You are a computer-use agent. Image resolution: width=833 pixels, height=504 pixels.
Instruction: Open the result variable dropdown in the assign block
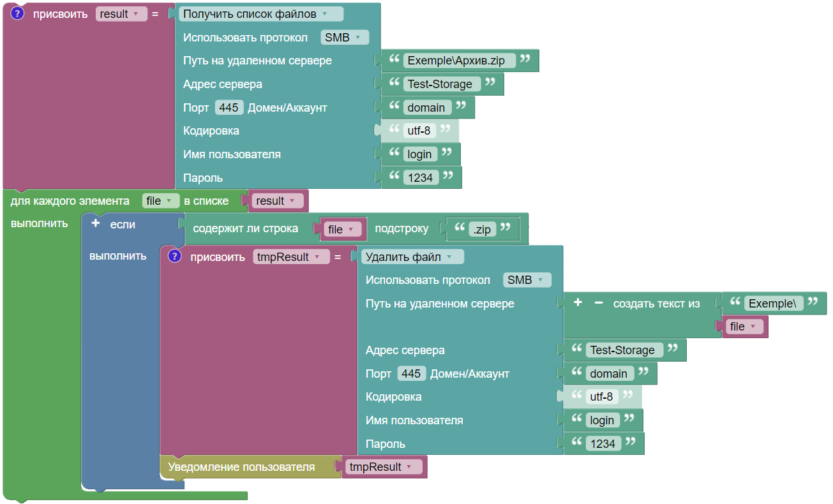point(121,14)
